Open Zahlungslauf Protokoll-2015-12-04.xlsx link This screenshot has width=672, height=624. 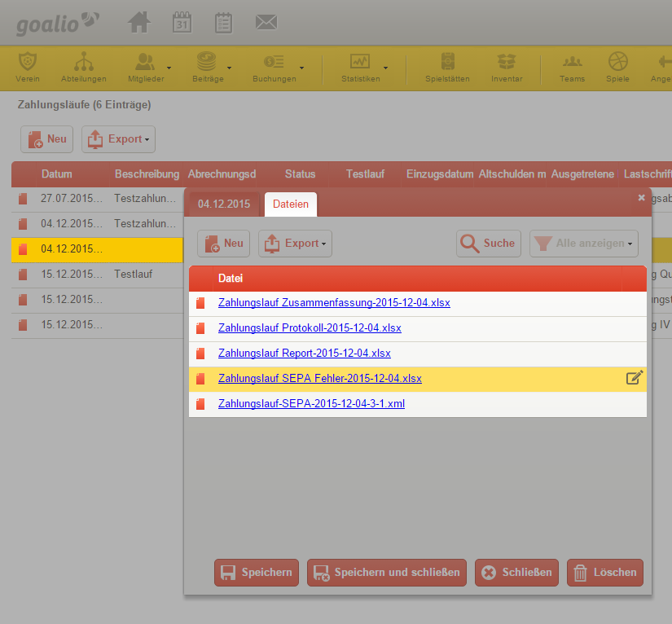click(x=310, y=327)
